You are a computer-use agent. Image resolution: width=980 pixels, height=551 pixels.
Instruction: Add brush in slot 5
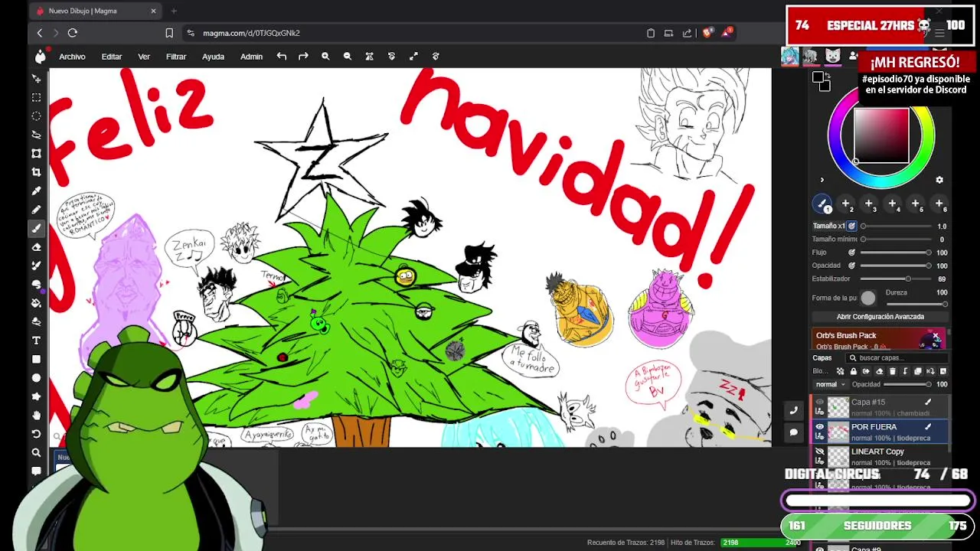915,204
